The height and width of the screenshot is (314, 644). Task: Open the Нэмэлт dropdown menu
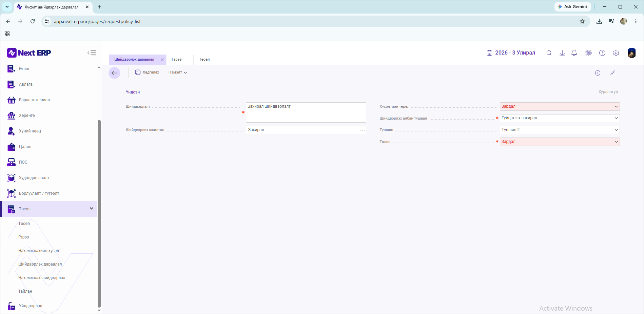point(178,72)
